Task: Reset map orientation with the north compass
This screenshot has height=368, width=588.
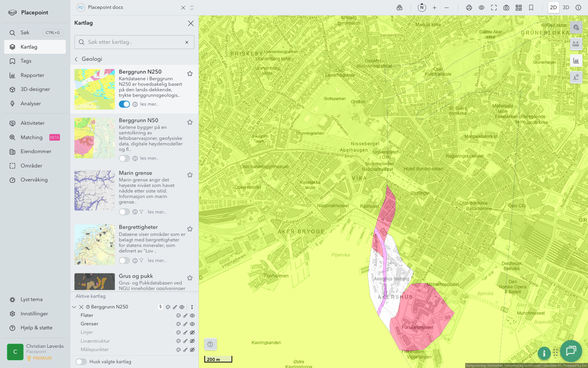Action: pyautogui.click(x=422, y=7)
